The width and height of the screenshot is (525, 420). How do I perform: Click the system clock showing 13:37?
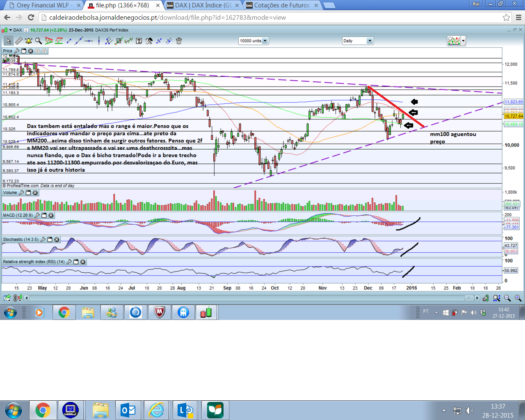(498, 406)
